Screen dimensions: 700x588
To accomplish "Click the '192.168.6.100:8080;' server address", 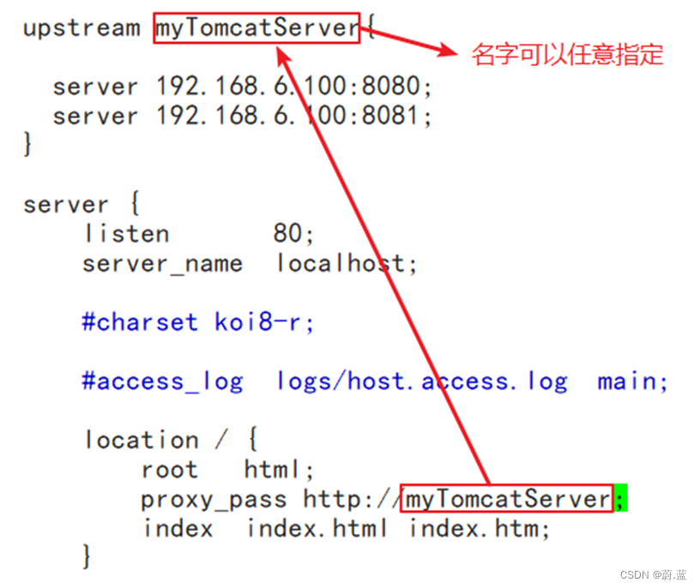I will coord(293,86).
